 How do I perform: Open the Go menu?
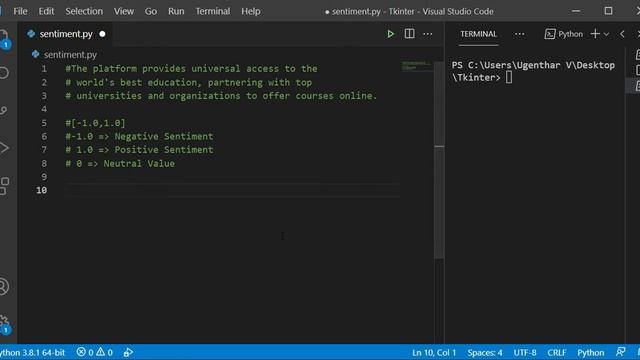point(151,11)
